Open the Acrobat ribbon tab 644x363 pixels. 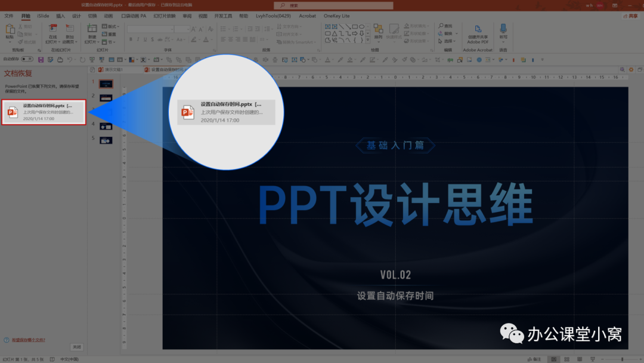pyautogui.click(x=307, y=16)
